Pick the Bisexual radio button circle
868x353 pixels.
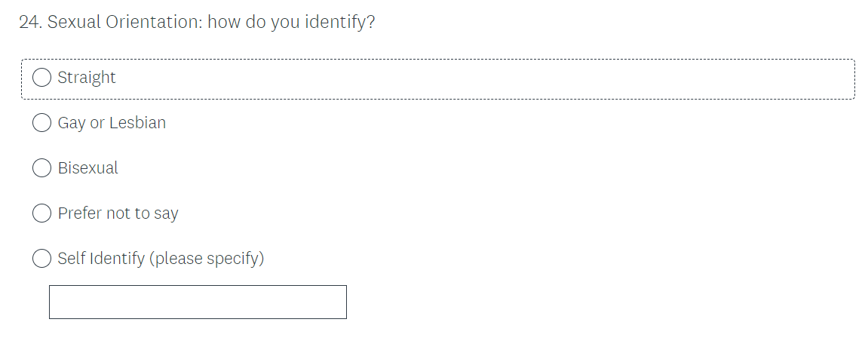click(x=42, y=168)
